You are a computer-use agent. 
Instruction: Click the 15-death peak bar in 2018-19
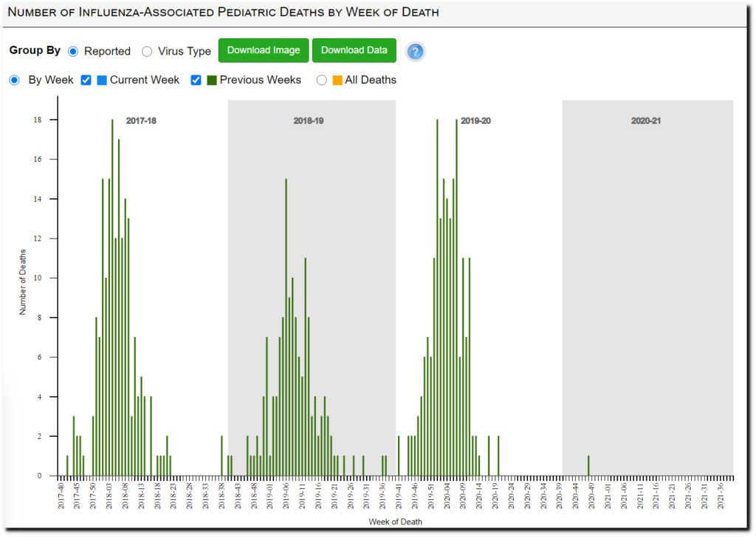tap(286, 325)
